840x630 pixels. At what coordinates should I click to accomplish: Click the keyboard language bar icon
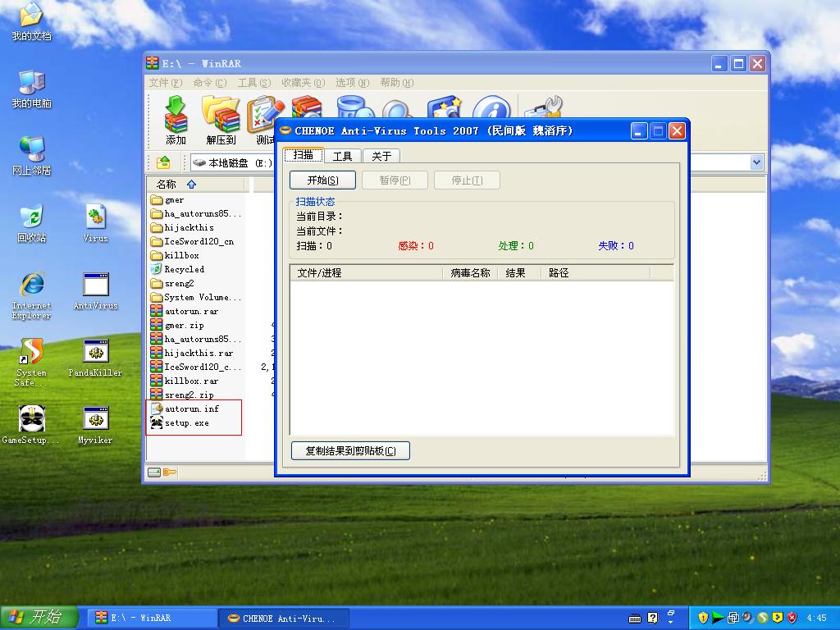[x=635, y=619]
